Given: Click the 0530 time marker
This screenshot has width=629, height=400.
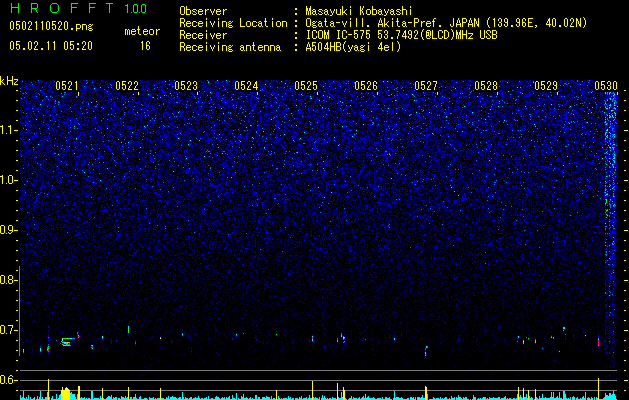Looking at the screenshot, I should [606, 86].
